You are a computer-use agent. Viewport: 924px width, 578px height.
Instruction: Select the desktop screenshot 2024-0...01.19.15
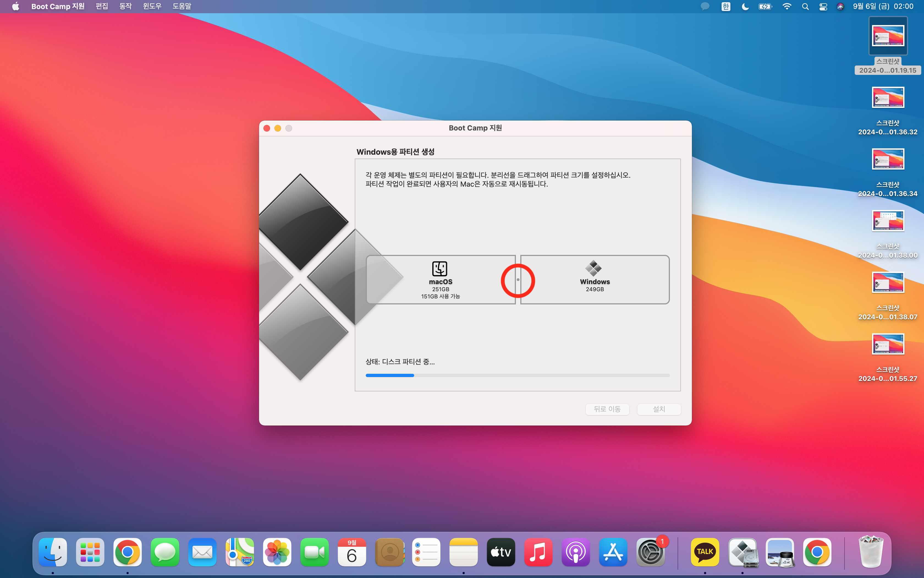pos(888,46)
